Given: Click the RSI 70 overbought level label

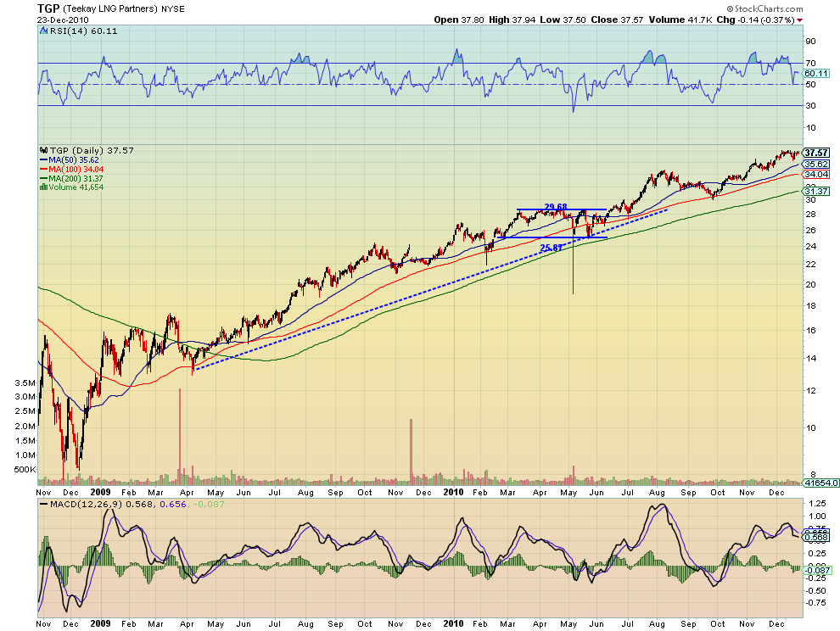Looking at the screenshot, I should point(810,64).
